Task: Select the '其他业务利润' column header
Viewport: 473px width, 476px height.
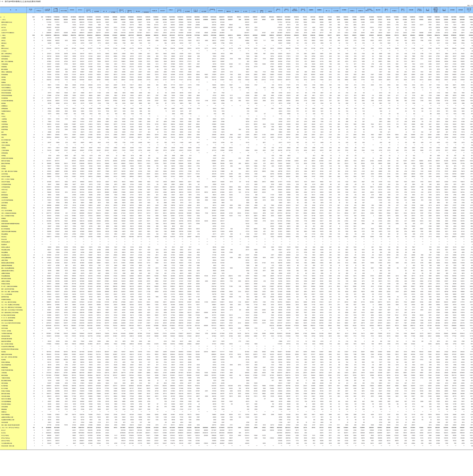Action: click(x=303, y=10)
